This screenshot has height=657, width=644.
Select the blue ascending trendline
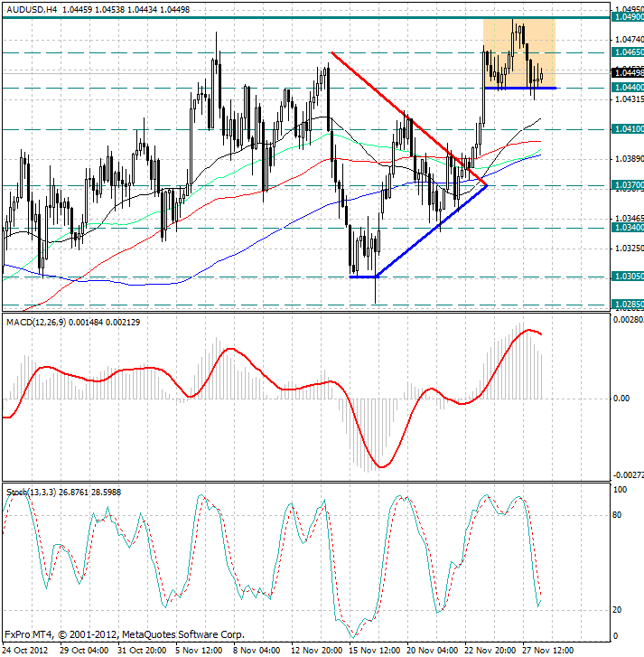point(432,230)
